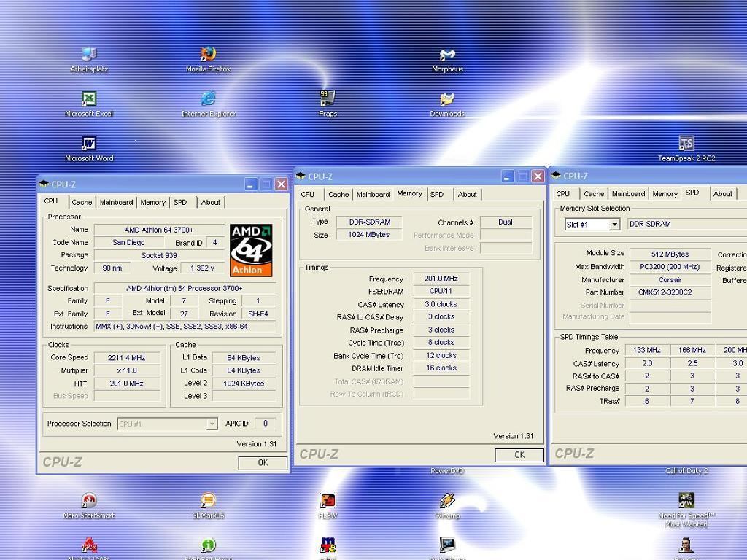Click OK in the CPU-Z Memory window
The width and height of the screenshot is (747, 560).
coord(519,455)
